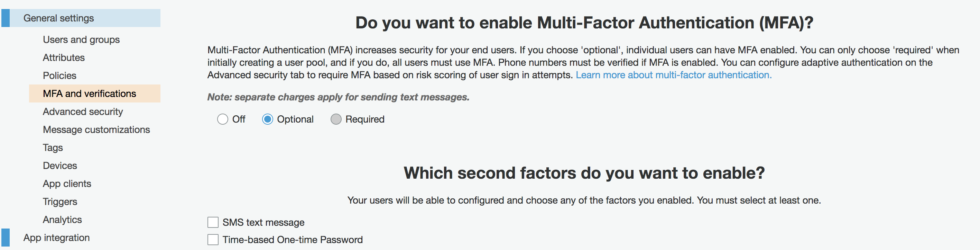The image size is (980, 250).
Task: Navigate to Triggers settings
Action: pos(60,201)
